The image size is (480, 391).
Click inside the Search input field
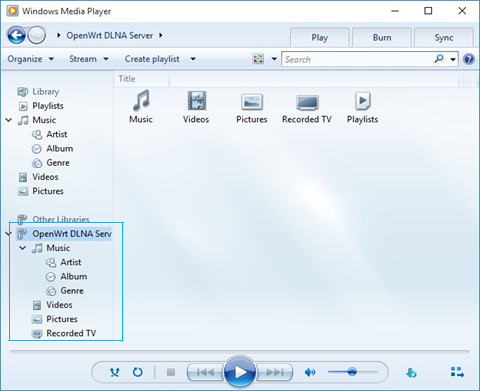(x=357, y=59)
